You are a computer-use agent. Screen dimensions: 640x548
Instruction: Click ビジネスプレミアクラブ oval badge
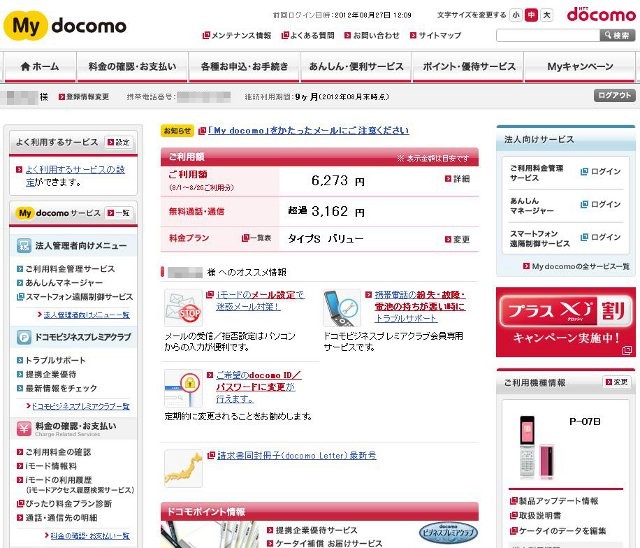pos(448,532)
